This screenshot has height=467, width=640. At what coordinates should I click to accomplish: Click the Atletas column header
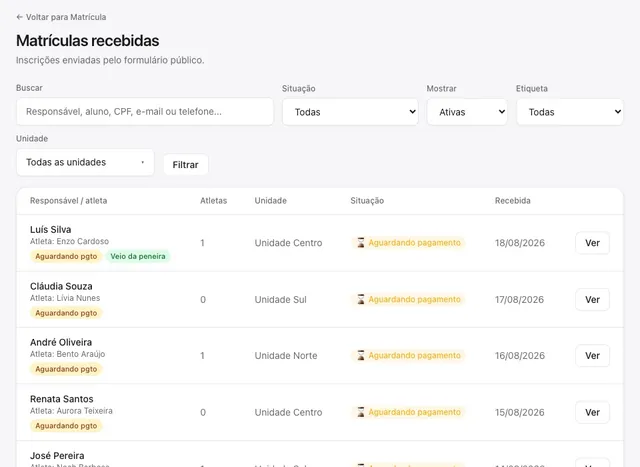[x=213, y=200]
